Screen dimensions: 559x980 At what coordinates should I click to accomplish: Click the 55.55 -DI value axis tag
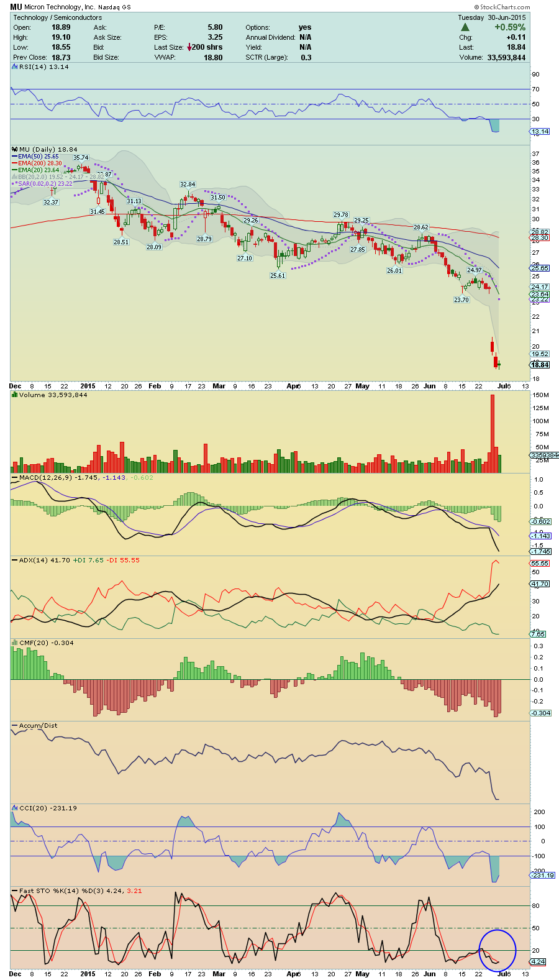[x=540, y=563]
